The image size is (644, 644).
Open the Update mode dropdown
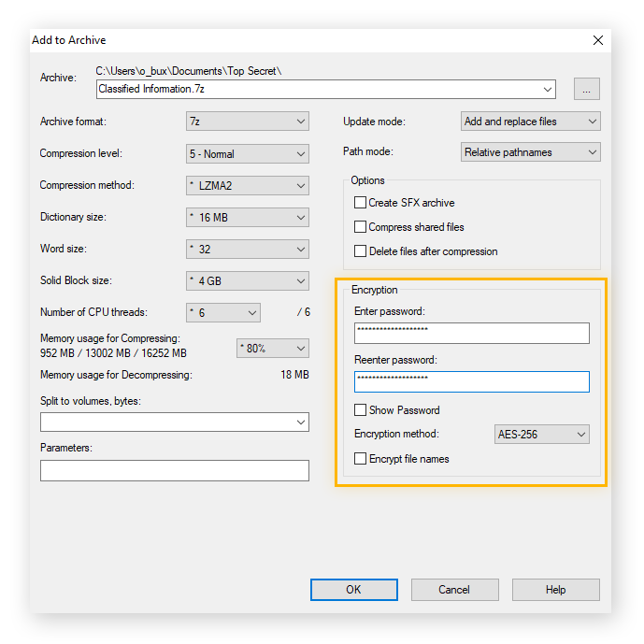tap(531, 122)
